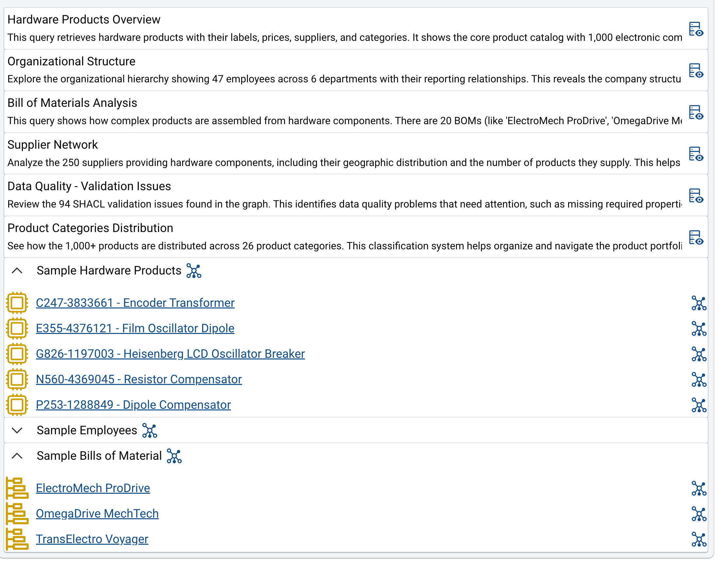Click graph icon for Dipole Compensator row

tap(699, 405)
